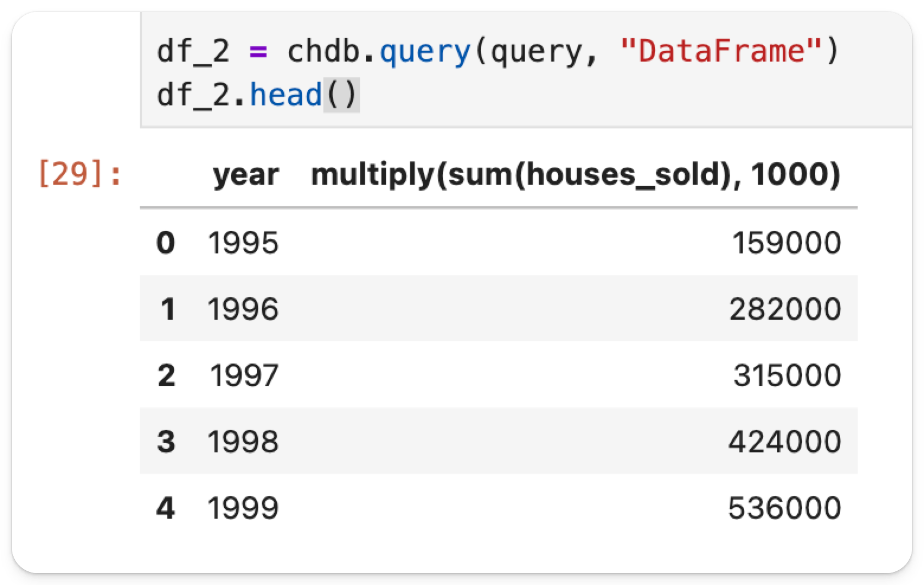
Task: Select row index 0 in the table
Action: click(166, 243)
